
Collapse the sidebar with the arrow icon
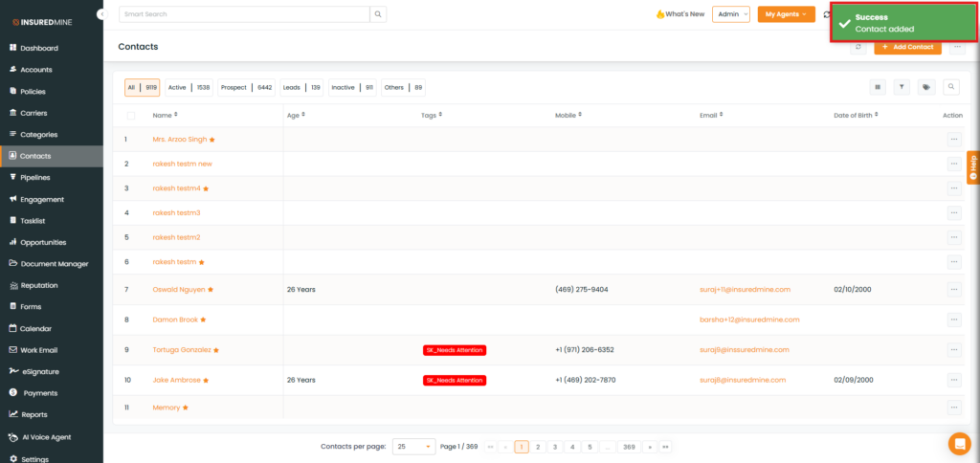click(x=102, y=14)
